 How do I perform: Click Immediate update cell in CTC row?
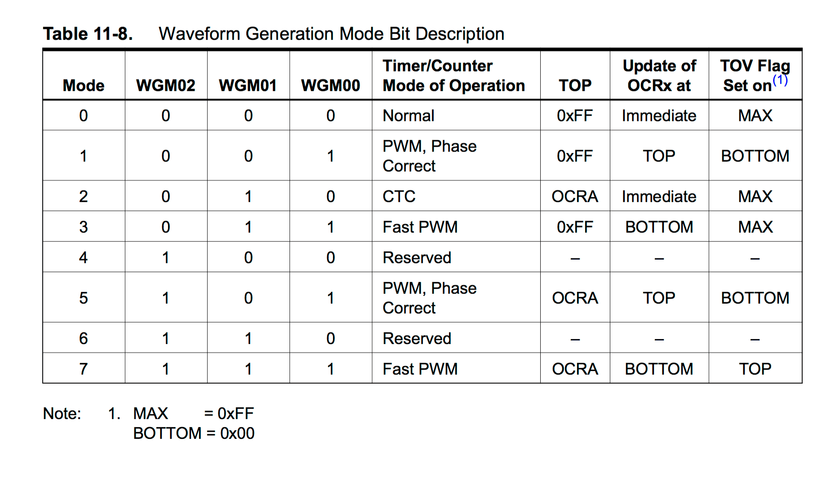659,196
